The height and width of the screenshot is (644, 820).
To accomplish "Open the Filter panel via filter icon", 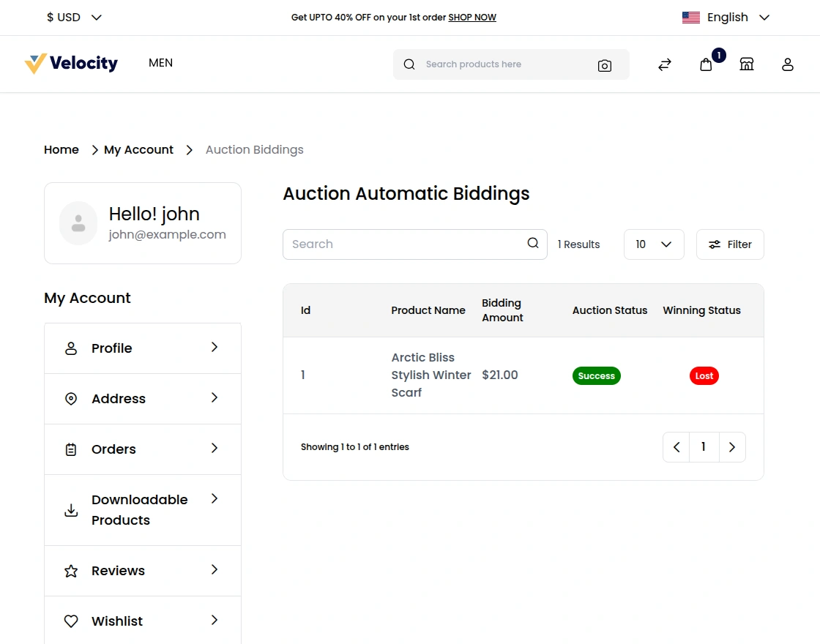I will [x=730, y=244].
